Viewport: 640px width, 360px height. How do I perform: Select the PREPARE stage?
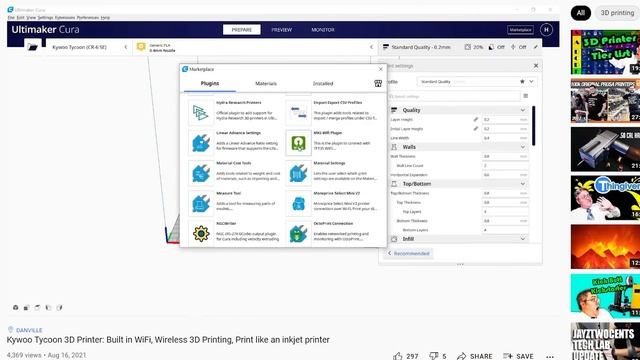tap(242, 30)
